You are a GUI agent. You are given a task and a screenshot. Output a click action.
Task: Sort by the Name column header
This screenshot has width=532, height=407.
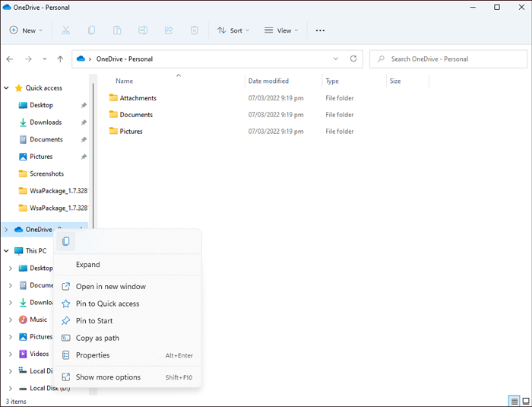124,81
